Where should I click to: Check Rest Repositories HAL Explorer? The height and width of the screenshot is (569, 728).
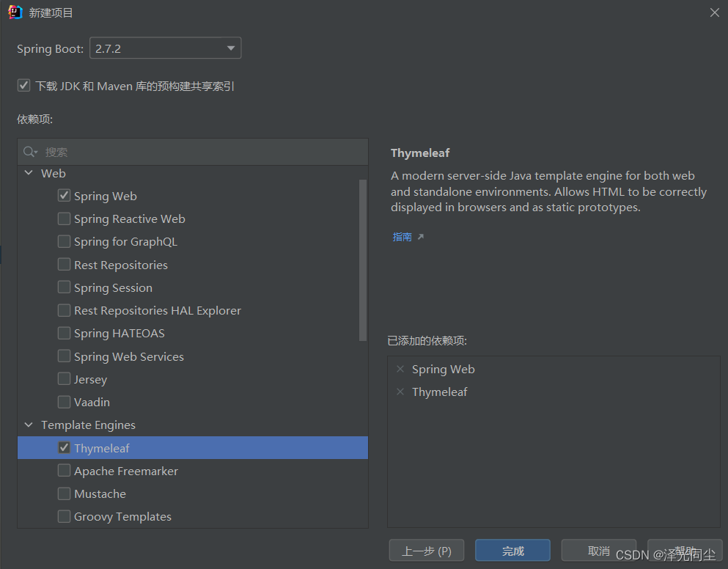tap(64, 310)
